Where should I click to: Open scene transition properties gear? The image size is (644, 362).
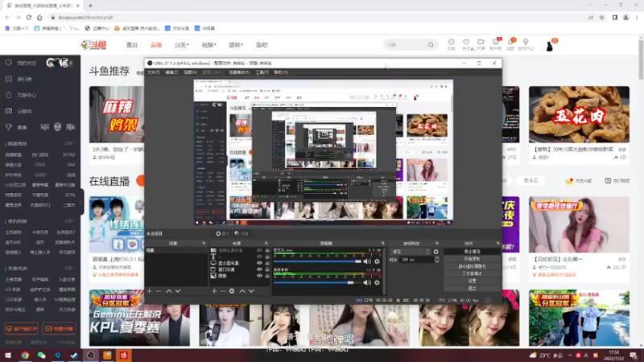[436, 252]
